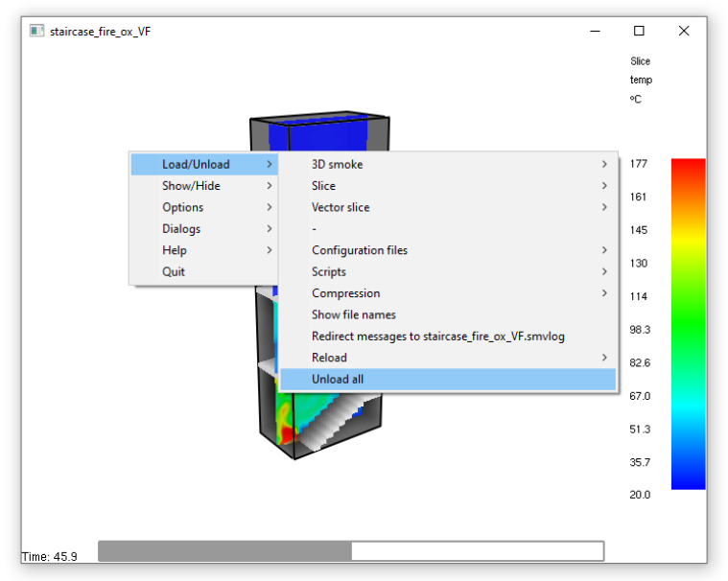The height and width of the screenshot is (581, 728).
Task: Open the Show/Hide submenu
Action: point(204,186)
